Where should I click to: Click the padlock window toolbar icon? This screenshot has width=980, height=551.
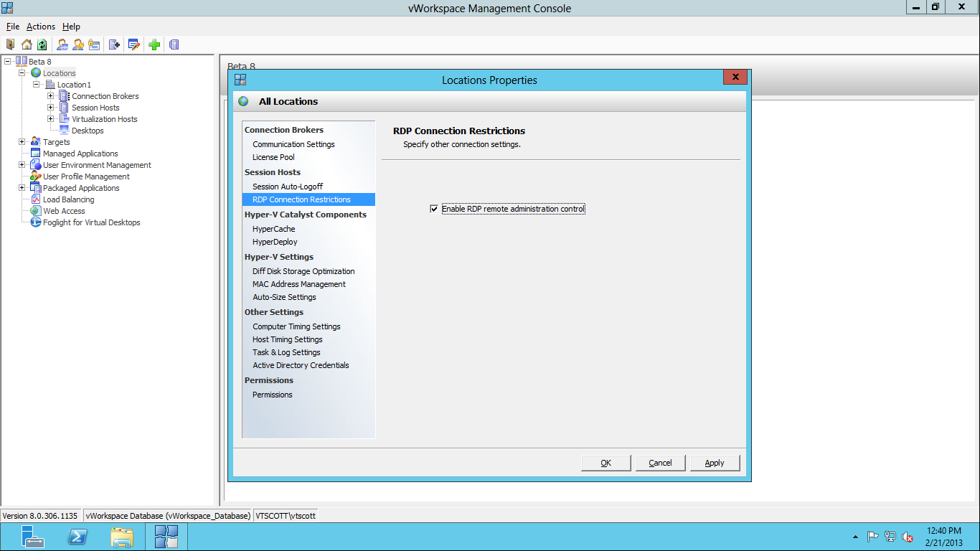(94, 44)
